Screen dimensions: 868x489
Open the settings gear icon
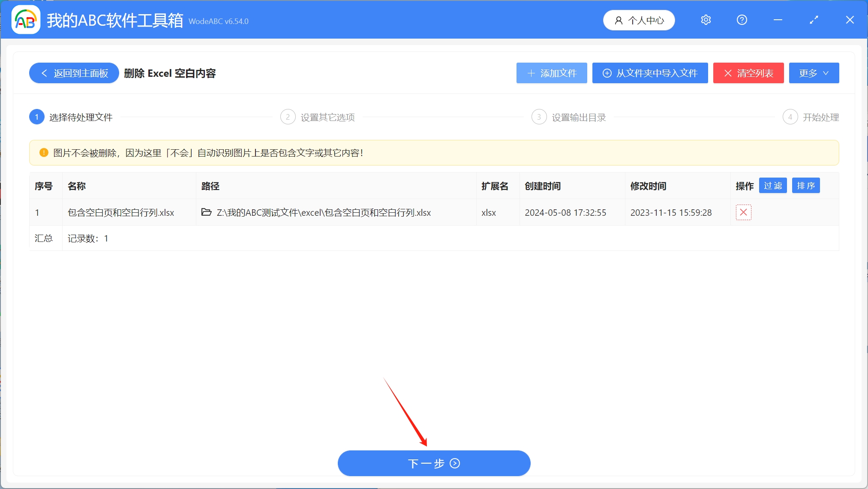[706, 20]
